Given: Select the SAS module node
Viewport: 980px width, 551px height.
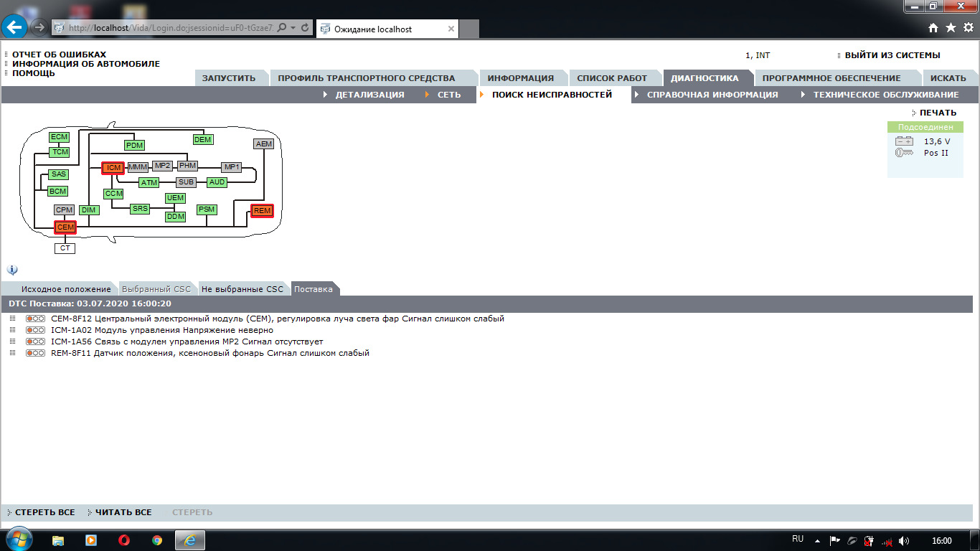Looking at the screenshot, I should pos(58,174).
